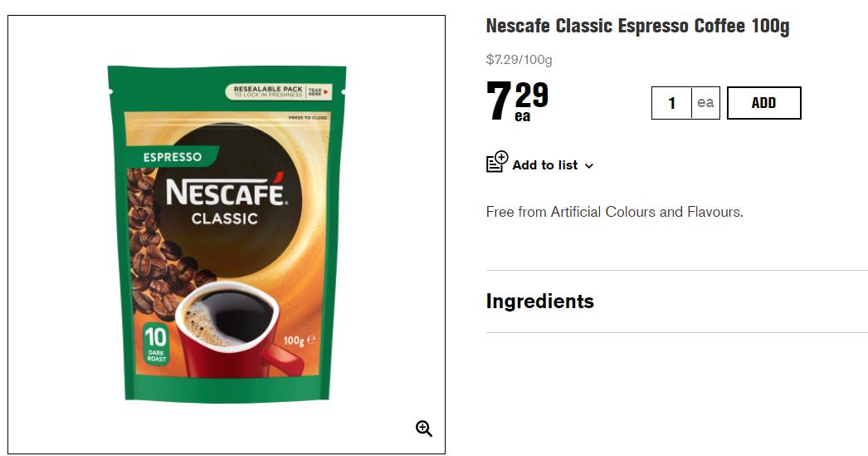The width and height of the screenshot is (868, 456).
Task: Click the large 7.29 ea price
Action: pos(517,101)
